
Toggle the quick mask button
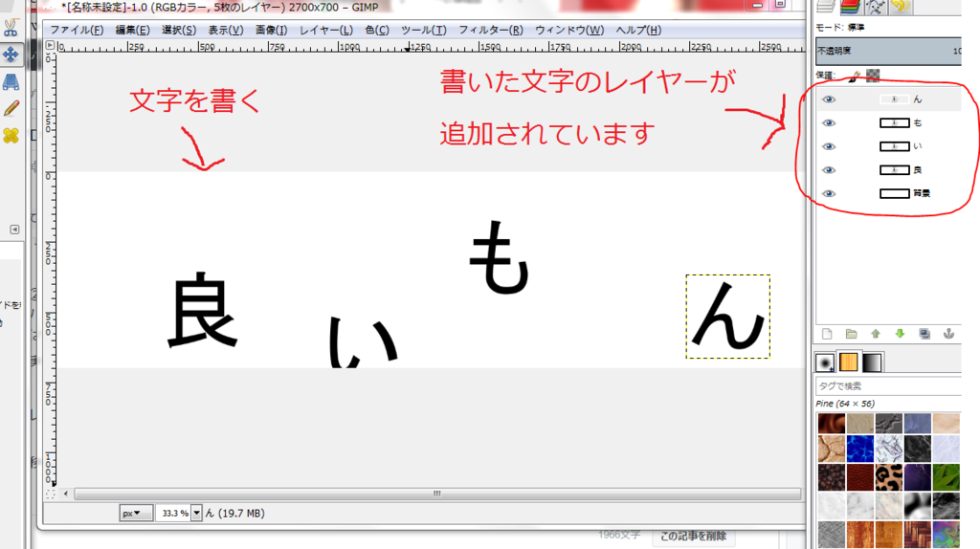pyautogui.click(x=50, y=494)
